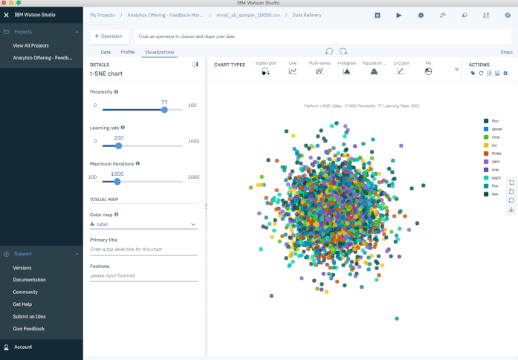Image resolution: width=518 pixels, height=360 pixels.
Task: Select the circular reset chart tool
Action: [511, 200]
